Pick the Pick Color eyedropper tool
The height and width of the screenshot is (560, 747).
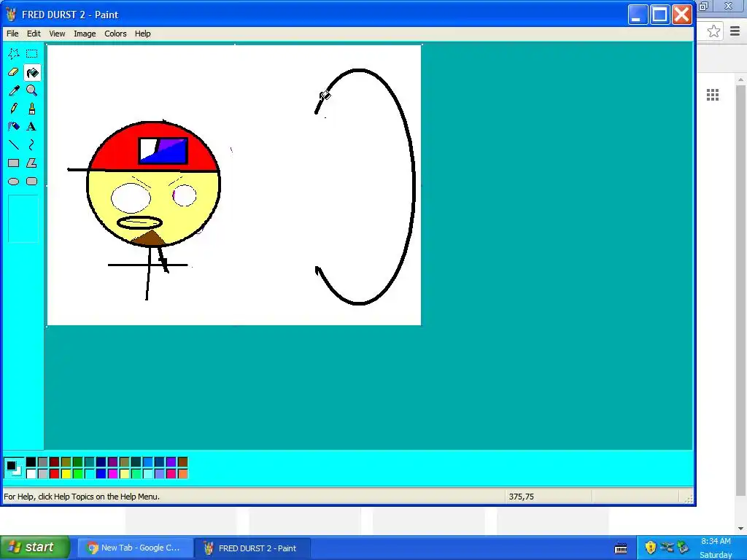[x=14, y=90]
